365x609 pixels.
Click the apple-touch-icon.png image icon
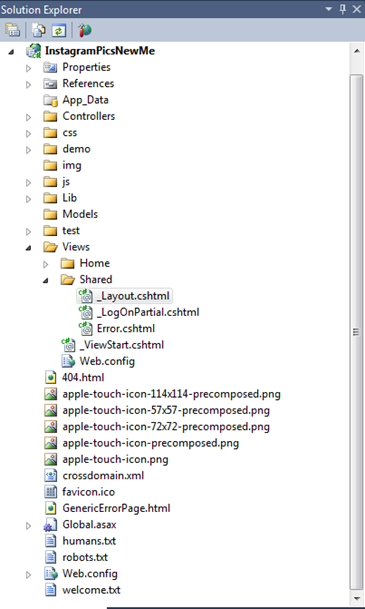[50, 459]
